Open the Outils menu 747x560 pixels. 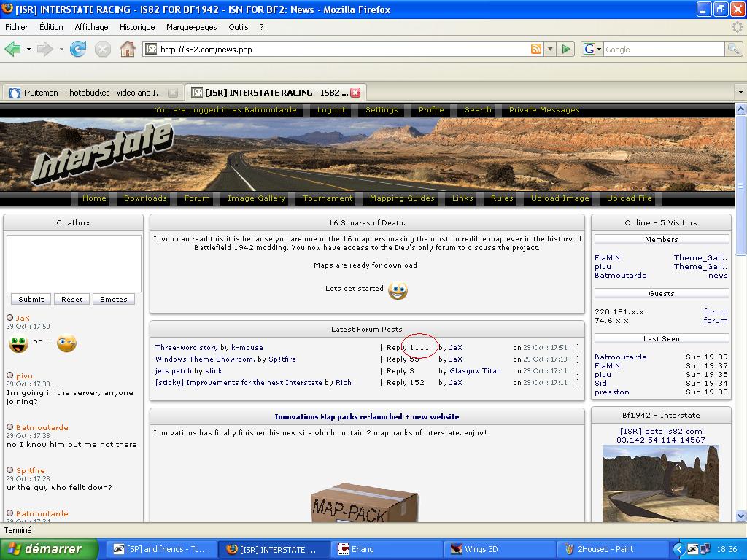point(239,27)
